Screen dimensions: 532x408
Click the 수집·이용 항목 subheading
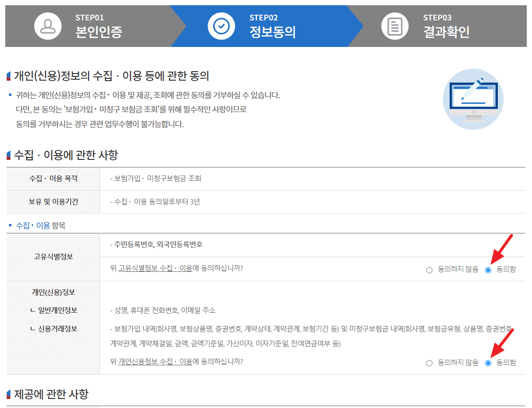tap(41, 226)
